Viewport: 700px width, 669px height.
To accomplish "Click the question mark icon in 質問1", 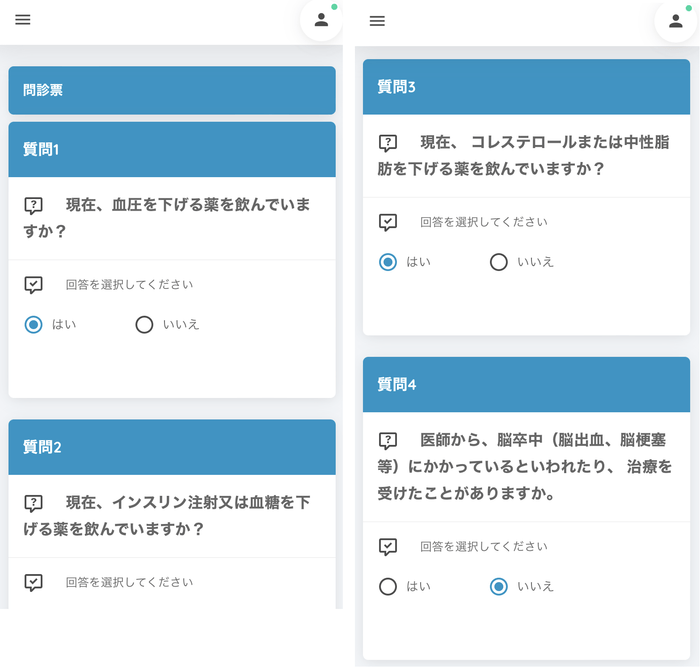I will pyautogui.click(x=33, y=205).
